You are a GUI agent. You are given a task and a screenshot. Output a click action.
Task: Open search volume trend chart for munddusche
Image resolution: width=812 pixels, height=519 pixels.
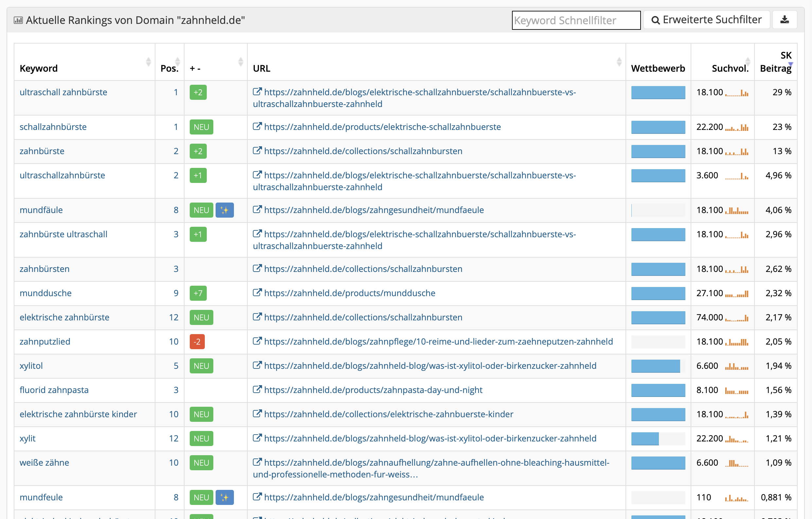tap(737, 294)
